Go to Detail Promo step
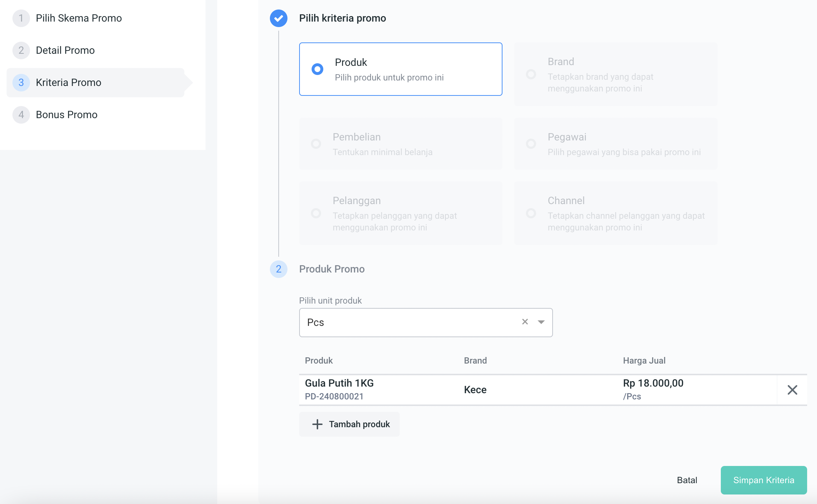817x504 pixels. (x=65, y=50)
